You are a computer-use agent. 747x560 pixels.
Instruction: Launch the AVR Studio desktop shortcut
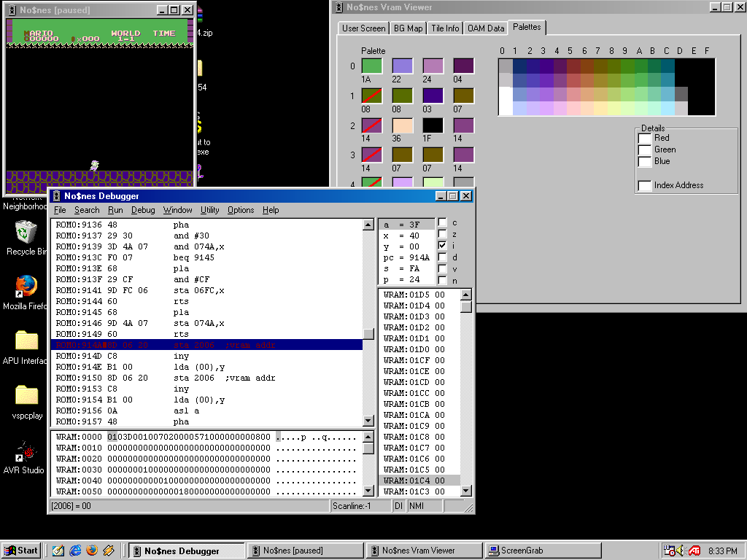point(26,451)
